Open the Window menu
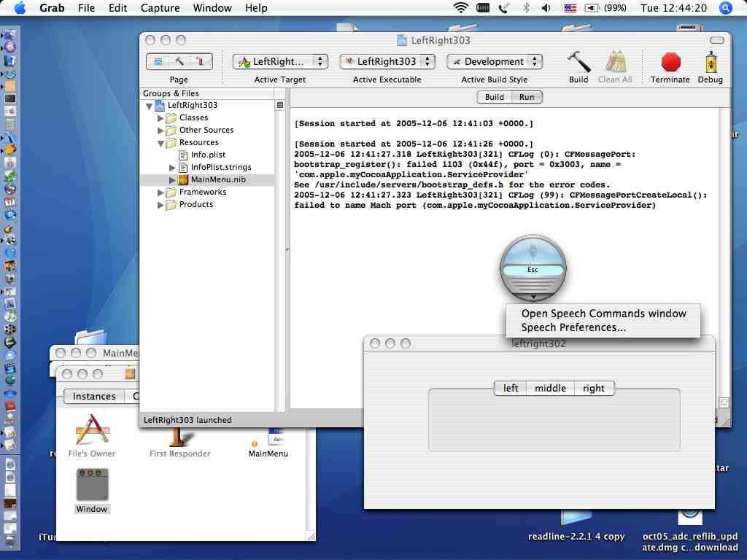This screenshot has height=560, width=747. (x=212, y=8)
